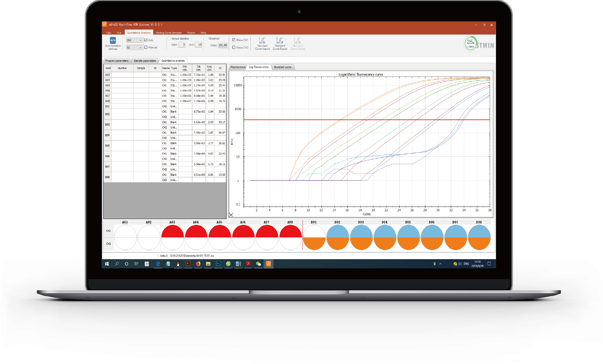
Task: Check the Manual Baseline checkbox
Action: coord(169,39)
